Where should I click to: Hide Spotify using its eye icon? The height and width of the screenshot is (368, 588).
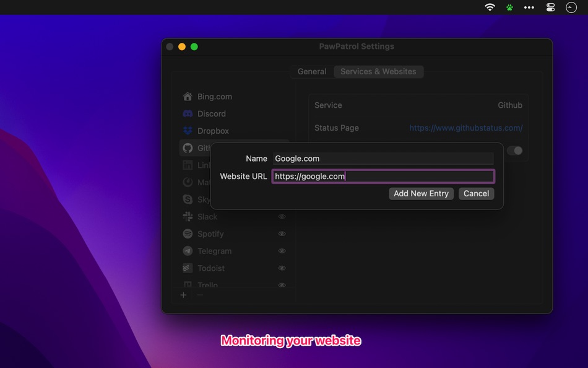coord(282,234)
